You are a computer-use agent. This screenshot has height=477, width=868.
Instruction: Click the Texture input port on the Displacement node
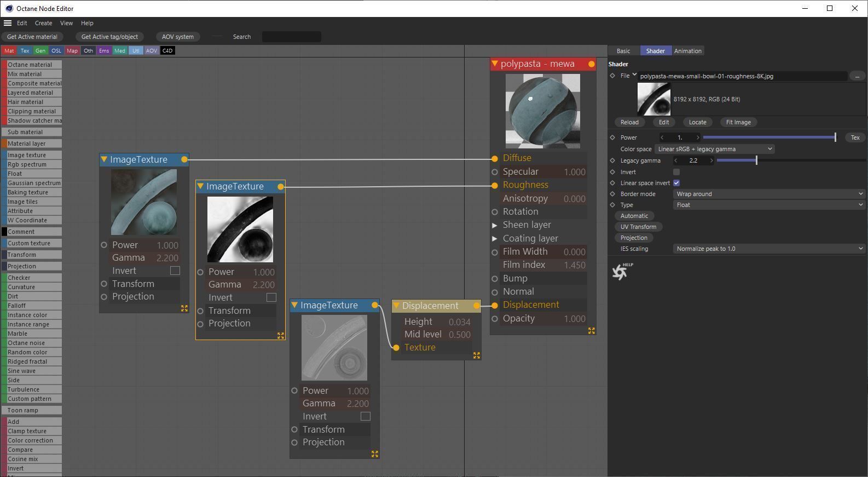tap(396, 348)
